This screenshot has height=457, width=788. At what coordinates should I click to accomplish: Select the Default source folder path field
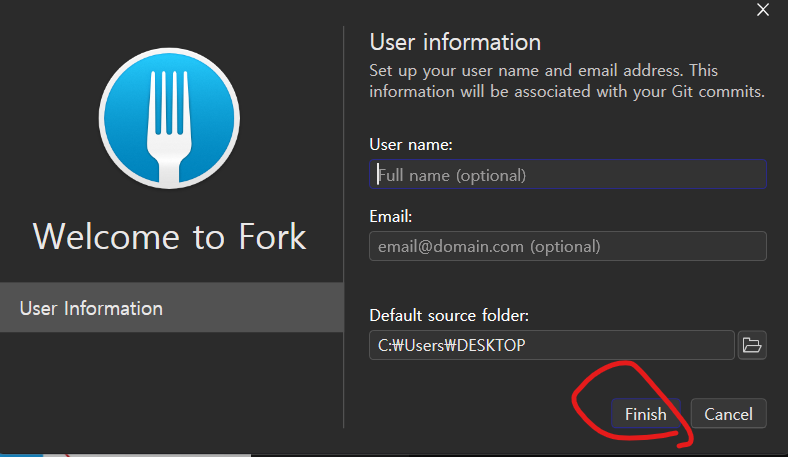click(x=551, y=346)
